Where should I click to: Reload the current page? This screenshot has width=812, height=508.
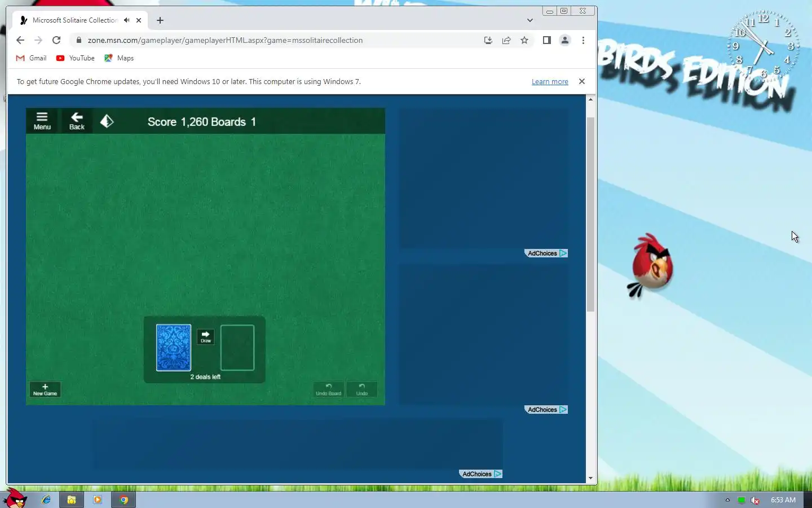coord(56,40)
